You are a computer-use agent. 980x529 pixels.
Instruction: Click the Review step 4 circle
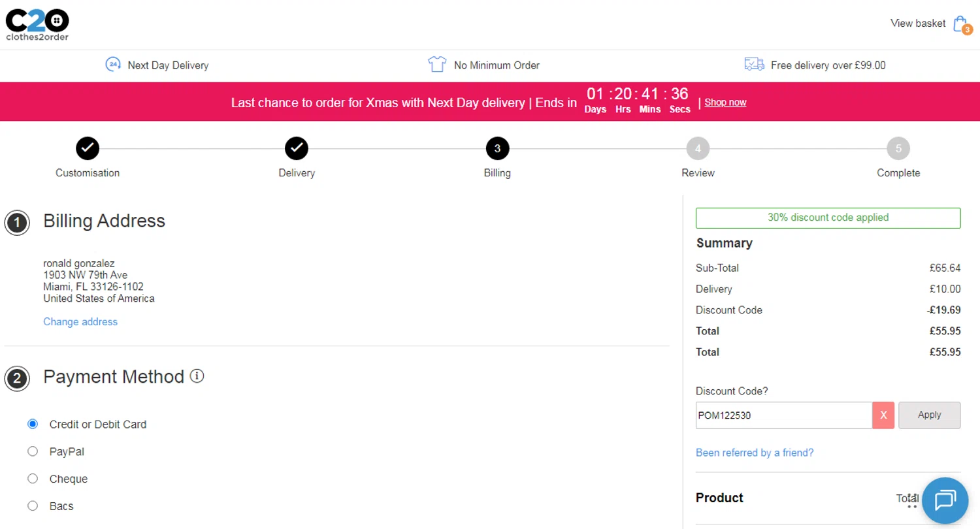click(x=698, y=149)
